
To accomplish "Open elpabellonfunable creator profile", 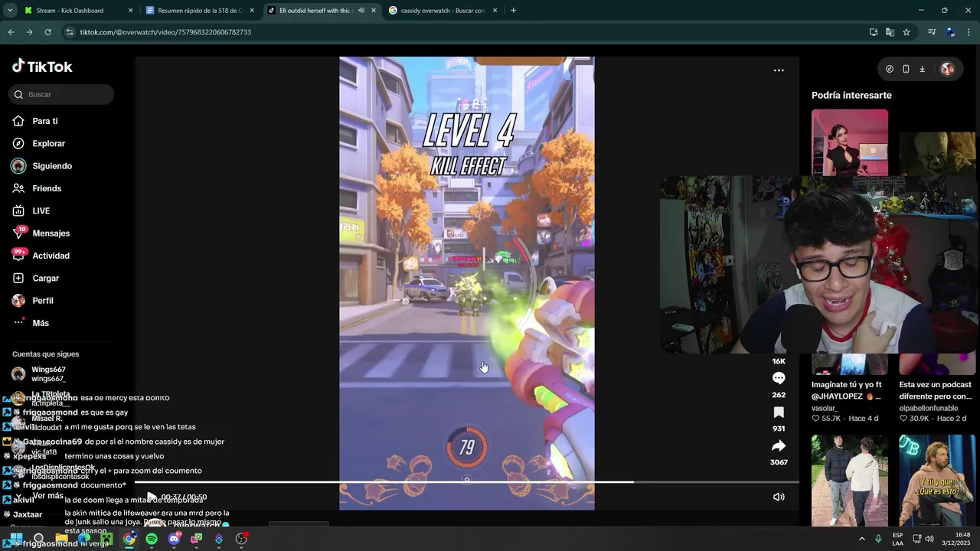I will click(x=927, y=408).
